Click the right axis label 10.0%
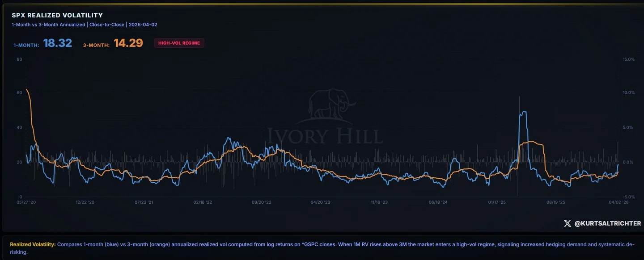 point(629,92)
